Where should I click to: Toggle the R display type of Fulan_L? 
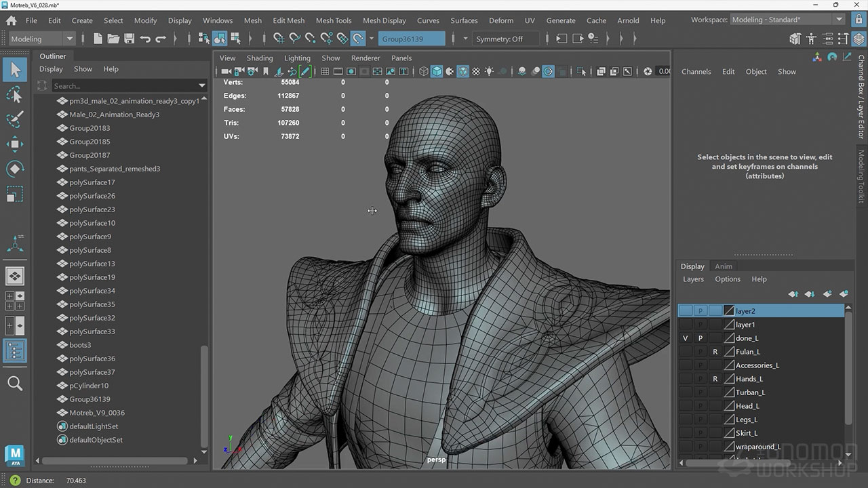[715, 352]
